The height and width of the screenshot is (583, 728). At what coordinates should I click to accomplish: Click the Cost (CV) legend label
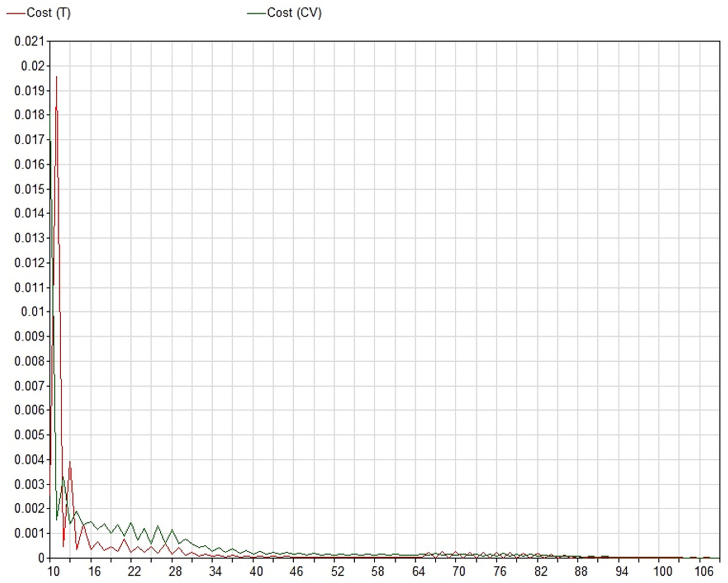[294, 13]
